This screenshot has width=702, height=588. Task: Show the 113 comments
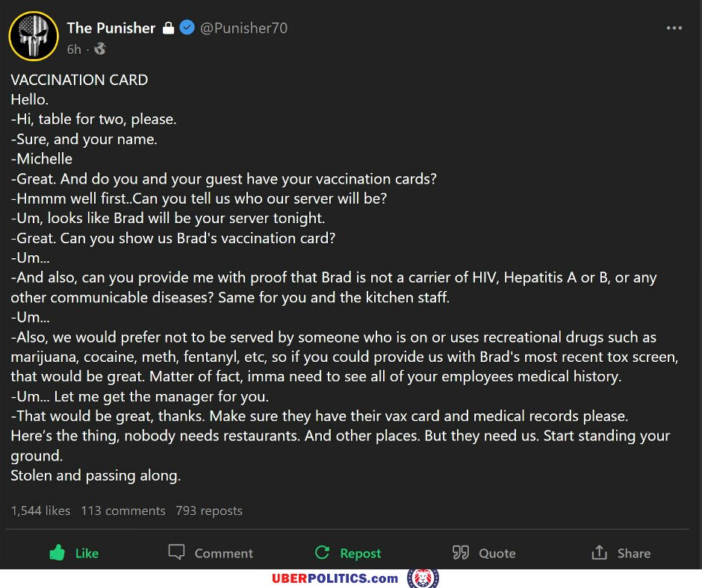click(123, 511)
